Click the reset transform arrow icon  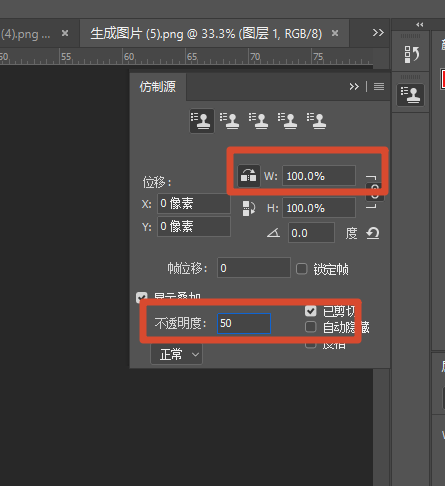click(x=373, y=233)
